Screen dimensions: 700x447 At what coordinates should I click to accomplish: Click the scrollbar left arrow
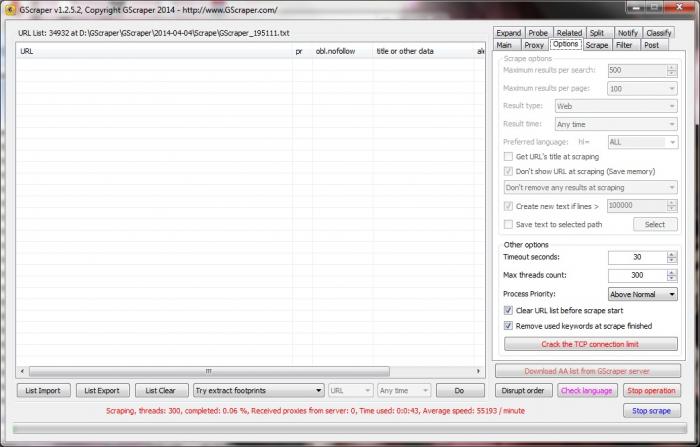tap(22, 372)
